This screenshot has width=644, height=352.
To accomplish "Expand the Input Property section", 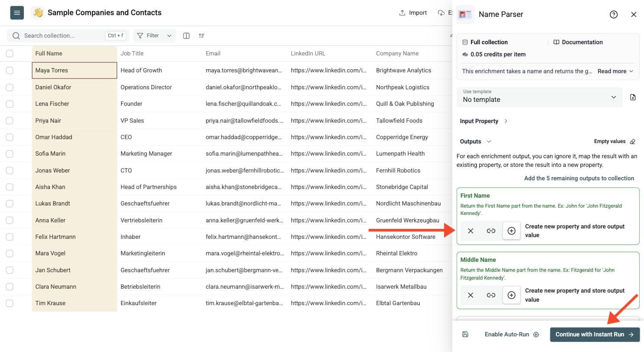I will click(484, 121).
